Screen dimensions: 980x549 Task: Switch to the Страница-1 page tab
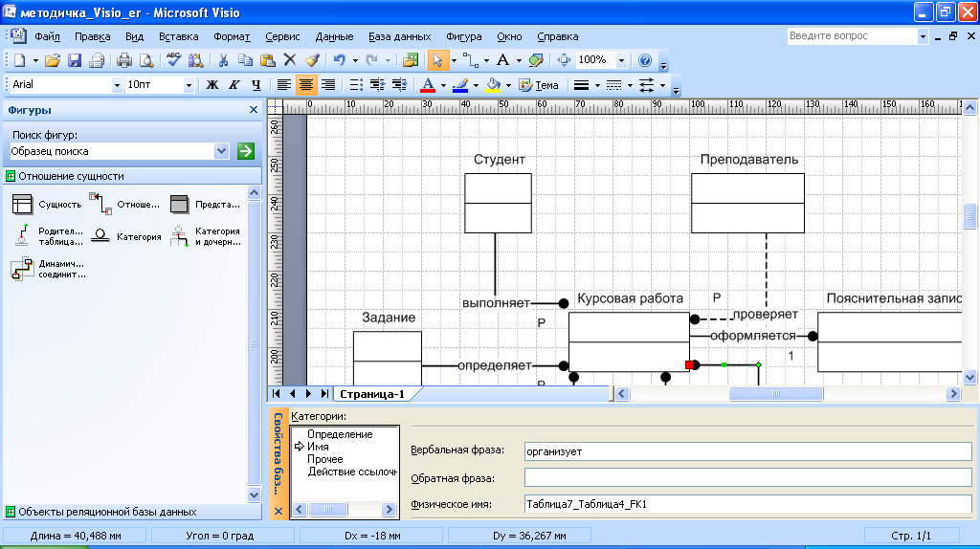tap(372, 394)
